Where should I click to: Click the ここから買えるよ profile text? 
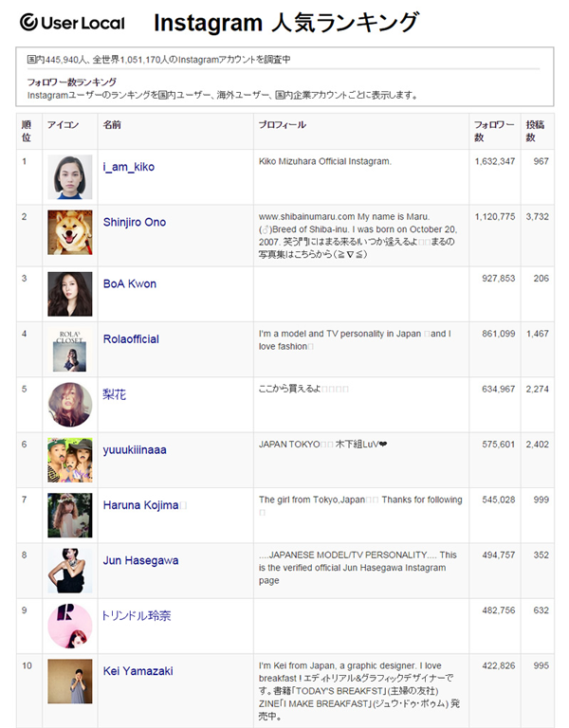(303, 389)
